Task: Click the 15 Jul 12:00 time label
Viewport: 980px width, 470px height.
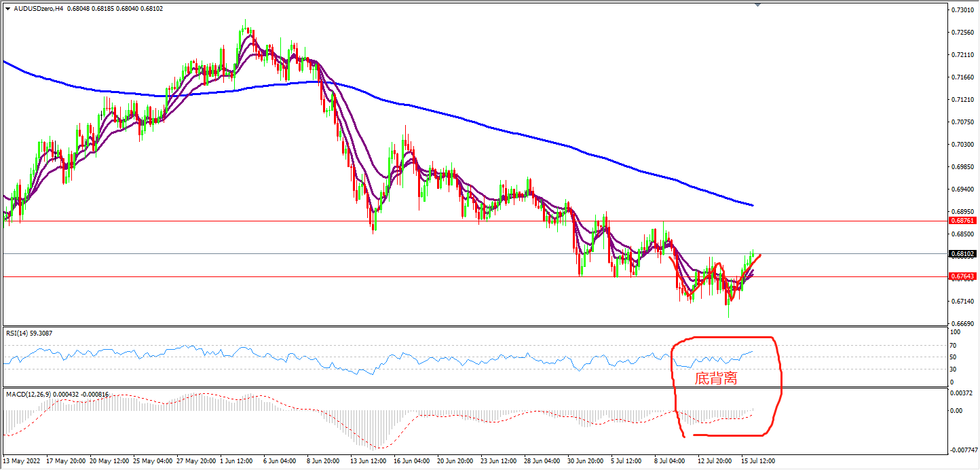Action: pos(758,461)
